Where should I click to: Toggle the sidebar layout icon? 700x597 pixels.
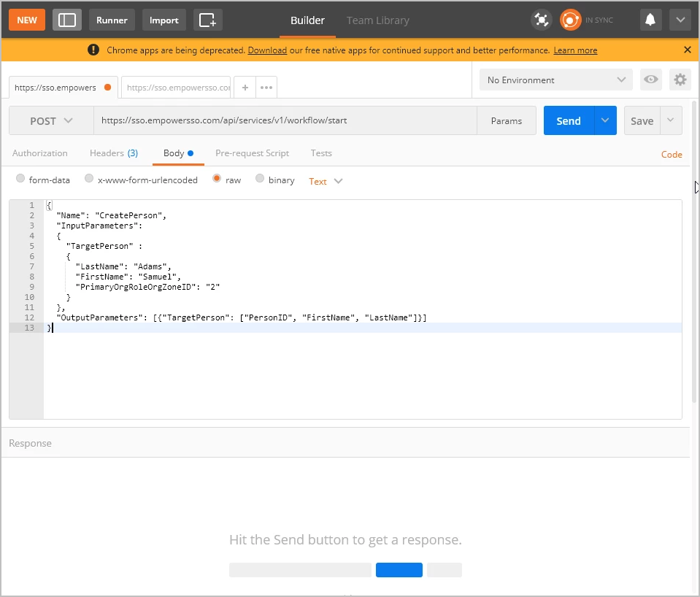coord(67,20)
